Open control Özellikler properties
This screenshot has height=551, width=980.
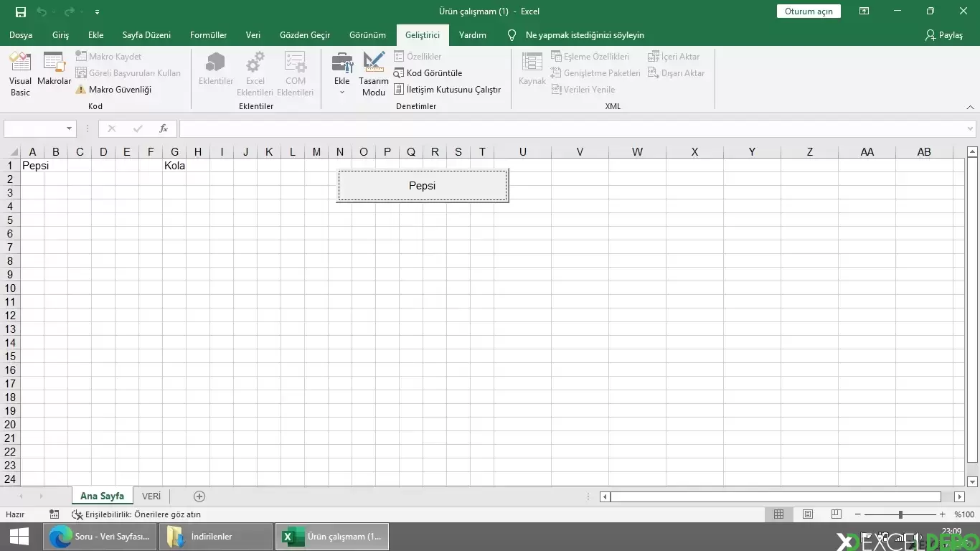[418, 57]
